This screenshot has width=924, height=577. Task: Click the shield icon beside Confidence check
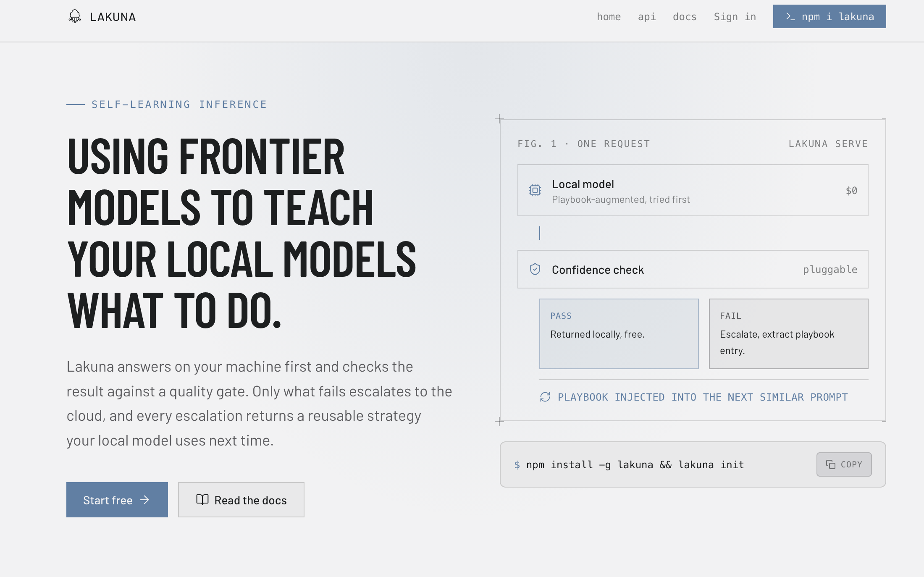(x=535, y=269)
